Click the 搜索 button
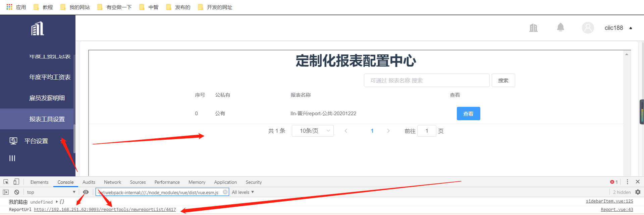This screenshot has width=644, height=215. pyautogui.click(x=503, y=80)
